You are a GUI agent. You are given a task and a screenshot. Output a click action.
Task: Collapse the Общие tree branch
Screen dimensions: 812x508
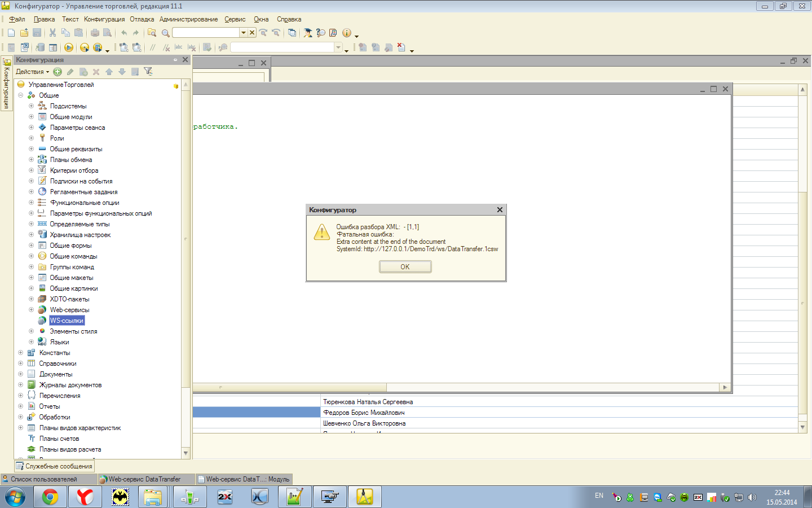tap(21, 95)
